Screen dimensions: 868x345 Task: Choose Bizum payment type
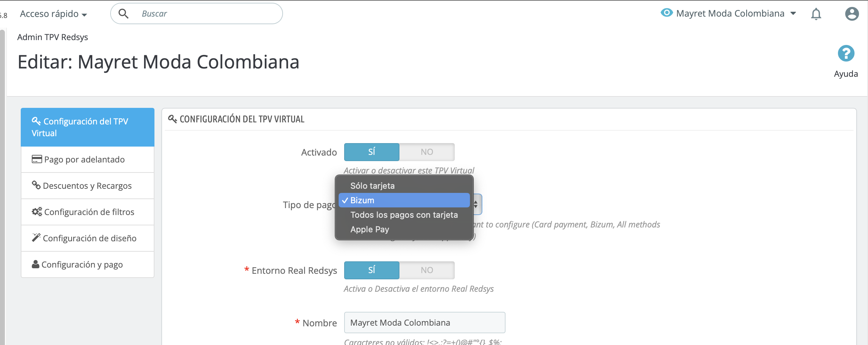click(x=404, y=200)
